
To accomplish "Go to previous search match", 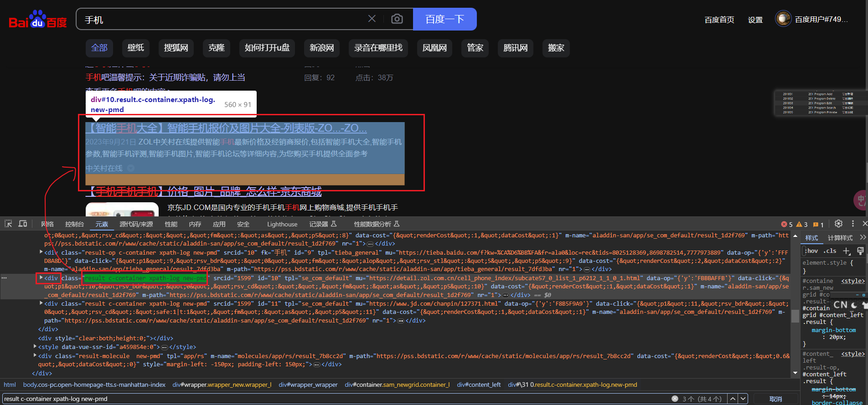I will point(733,399).
